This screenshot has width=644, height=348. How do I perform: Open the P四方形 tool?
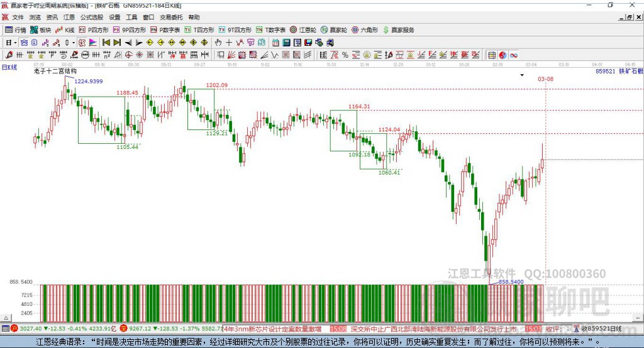coord(94,30)
